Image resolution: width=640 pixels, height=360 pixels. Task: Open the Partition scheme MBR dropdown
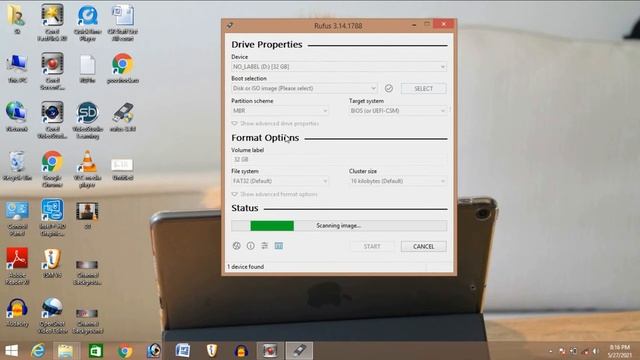click(280, 111)
